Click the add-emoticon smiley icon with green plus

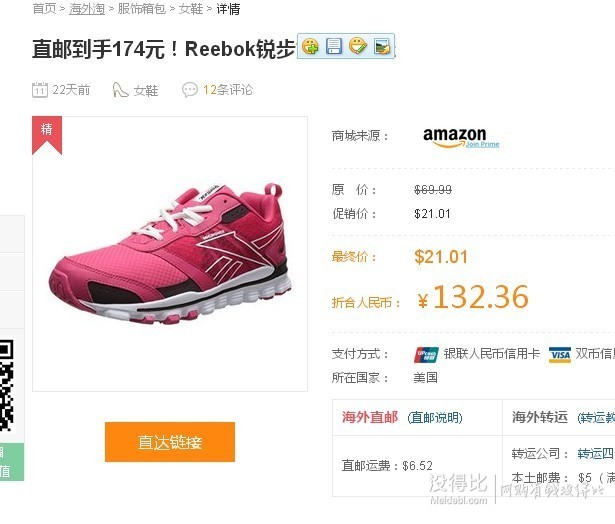point(310,46)
